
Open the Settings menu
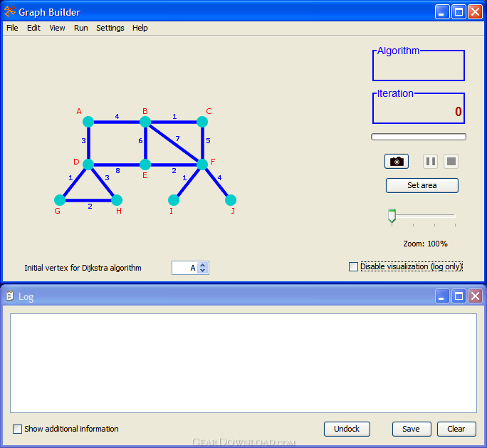[x=110, y=28]
